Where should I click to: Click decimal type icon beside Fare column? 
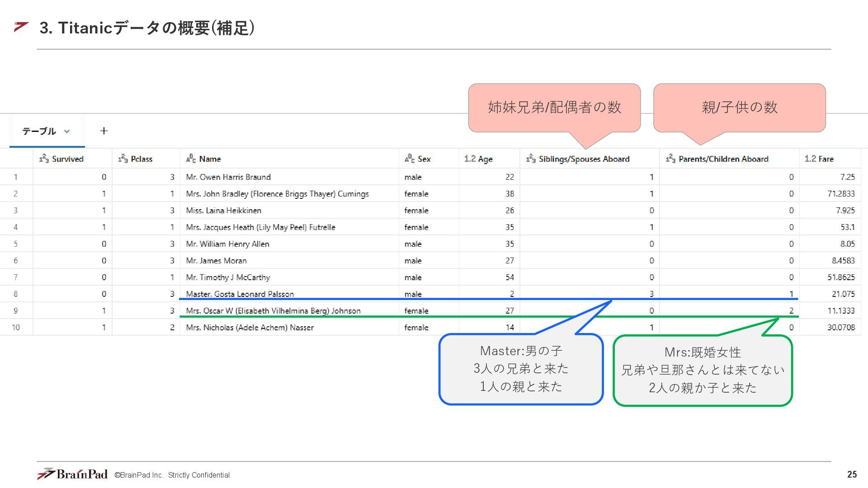(810, 159)
